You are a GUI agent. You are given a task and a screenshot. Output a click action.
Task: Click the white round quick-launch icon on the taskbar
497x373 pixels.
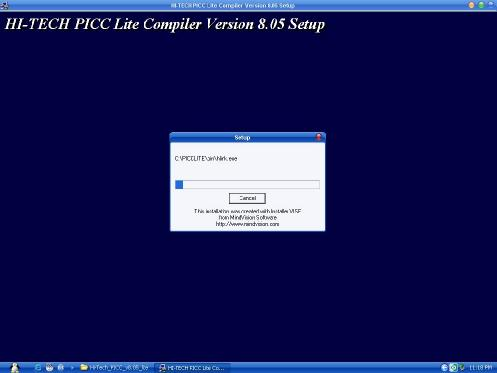click(x=49, y=368)
